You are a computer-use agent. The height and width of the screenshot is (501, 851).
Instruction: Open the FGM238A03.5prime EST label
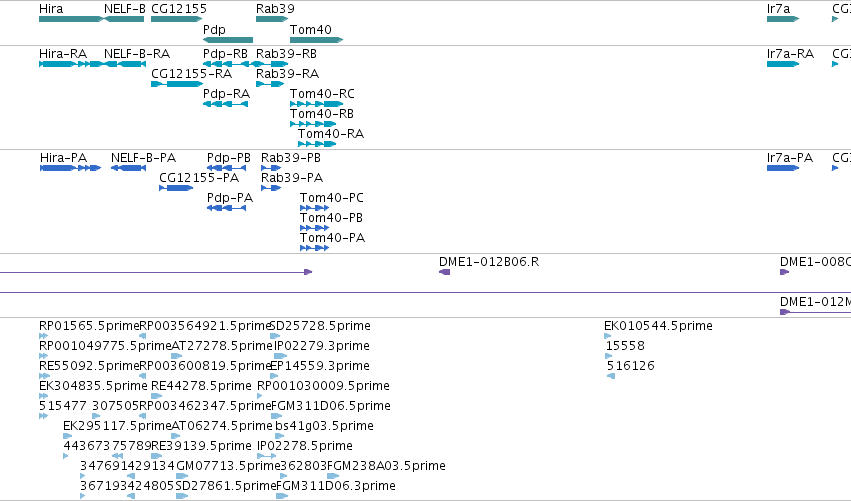tap(386, 467)
